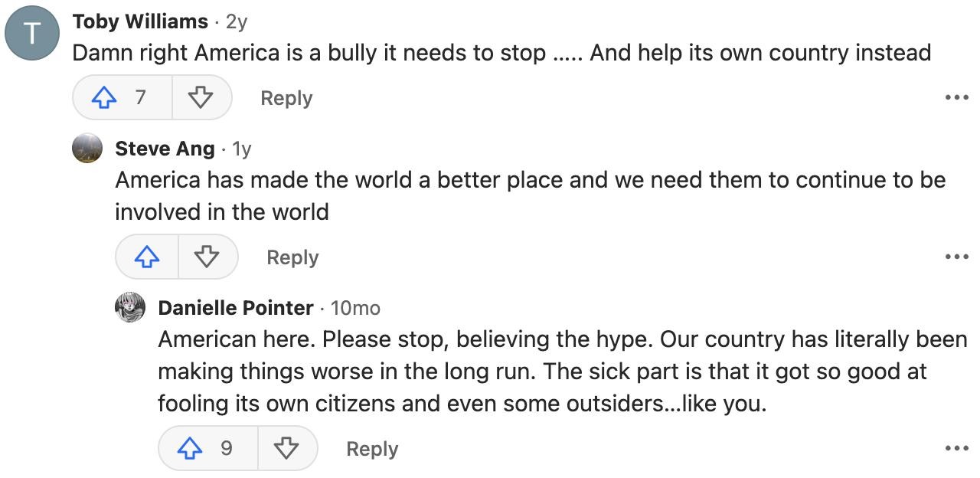Open more options for Danielle Pointer's comment
Viewport: 980px width, 478px height.
coord(956,448)
